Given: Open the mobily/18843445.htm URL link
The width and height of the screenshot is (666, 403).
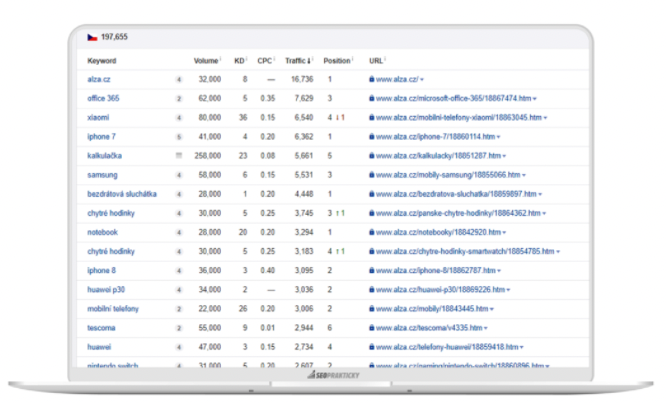Looking at the screenshot, I should 432,309.
